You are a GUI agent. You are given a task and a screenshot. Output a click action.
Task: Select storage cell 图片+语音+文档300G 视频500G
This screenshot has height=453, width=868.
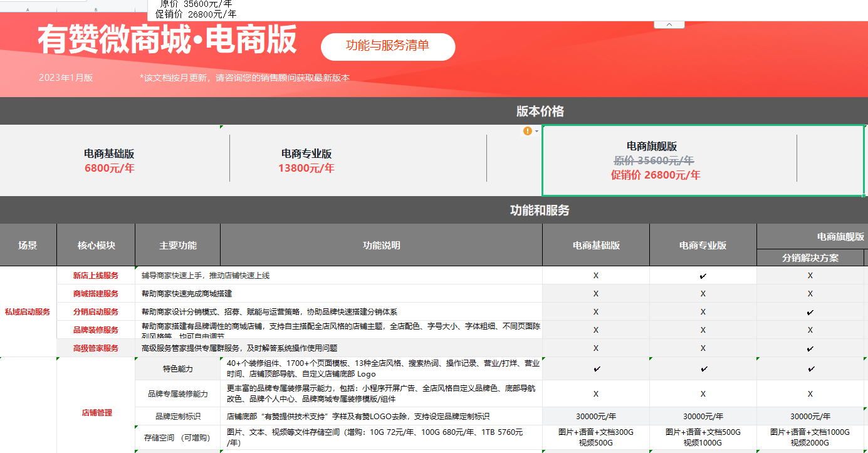pyautogui.click(x=596, y=437)
